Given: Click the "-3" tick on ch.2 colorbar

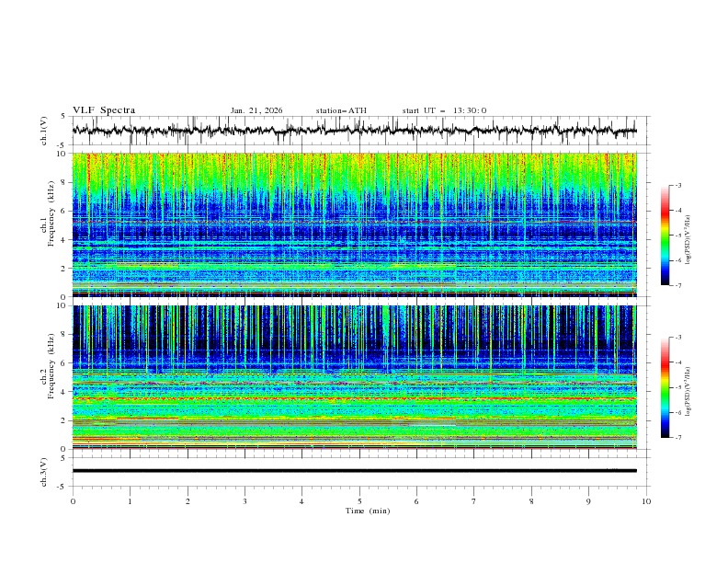Looking at the screenshot, I should click(678, 338).
